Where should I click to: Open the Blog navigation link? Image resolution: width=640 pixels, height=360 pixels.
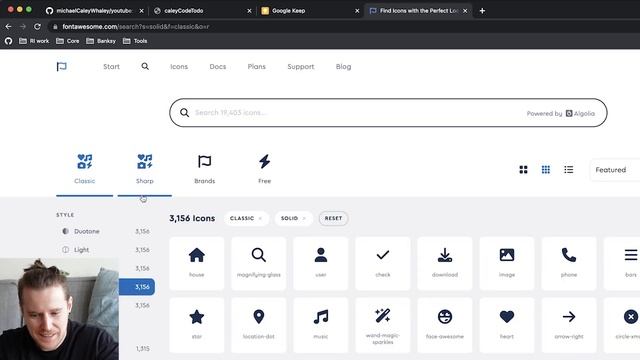click(343, 67)
